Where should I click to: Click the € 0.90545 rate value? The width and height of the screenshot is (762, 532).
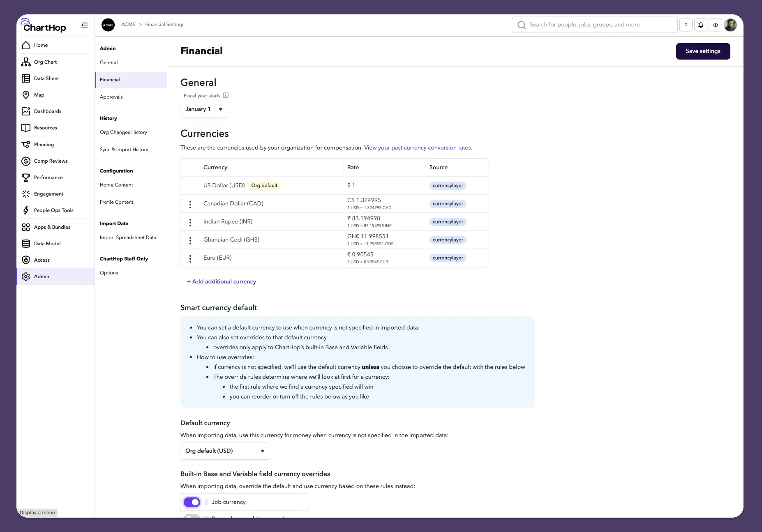[360, 254]
